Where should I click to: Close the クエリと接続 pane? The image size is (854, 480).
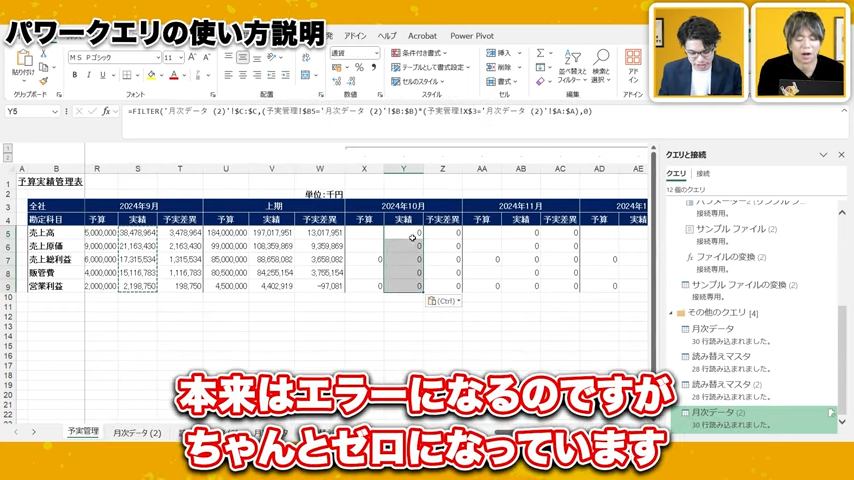click(841, 155)
